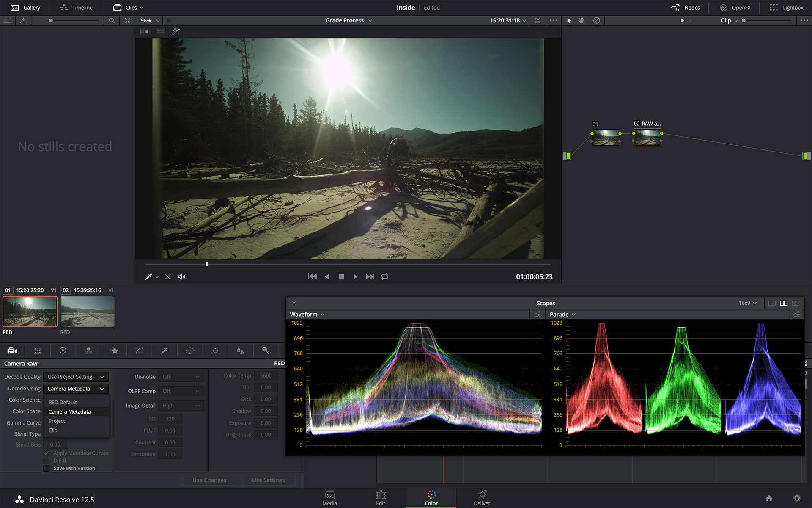Select the Window tool icon
The image size is (812, 508).
(x=189, y=350)
